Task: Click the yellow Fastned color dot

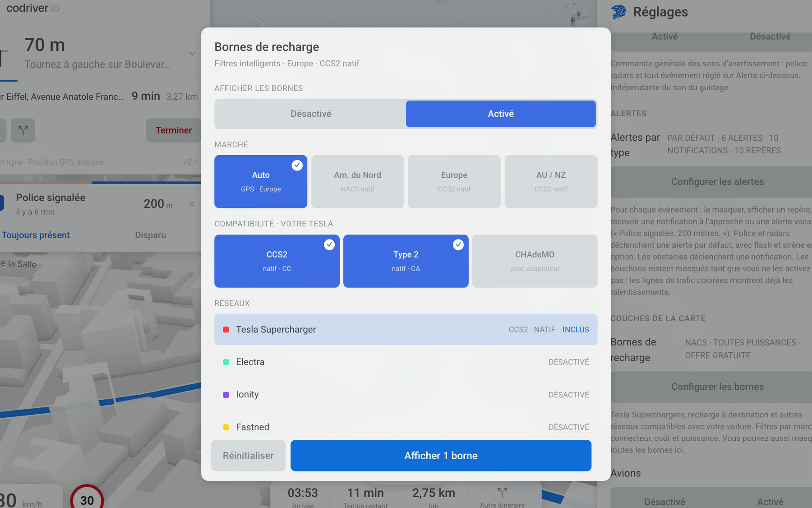Action: click(226, 427)
